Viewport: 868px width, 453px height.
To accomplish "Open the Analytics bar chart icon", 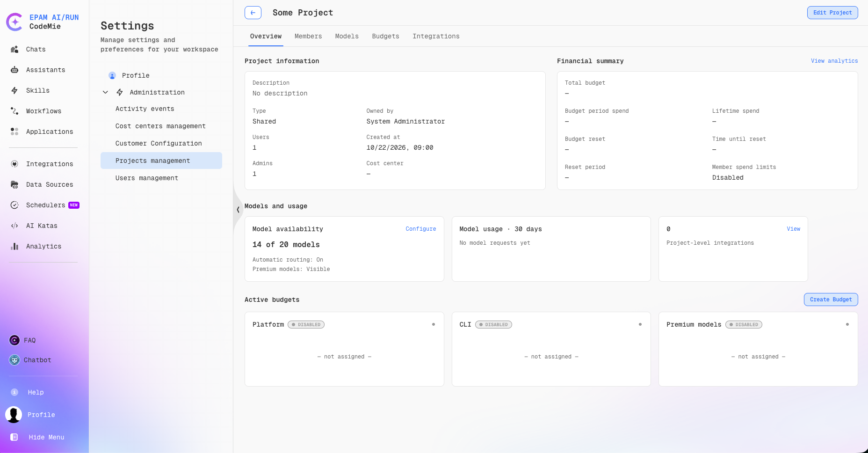I will [14, 246].
